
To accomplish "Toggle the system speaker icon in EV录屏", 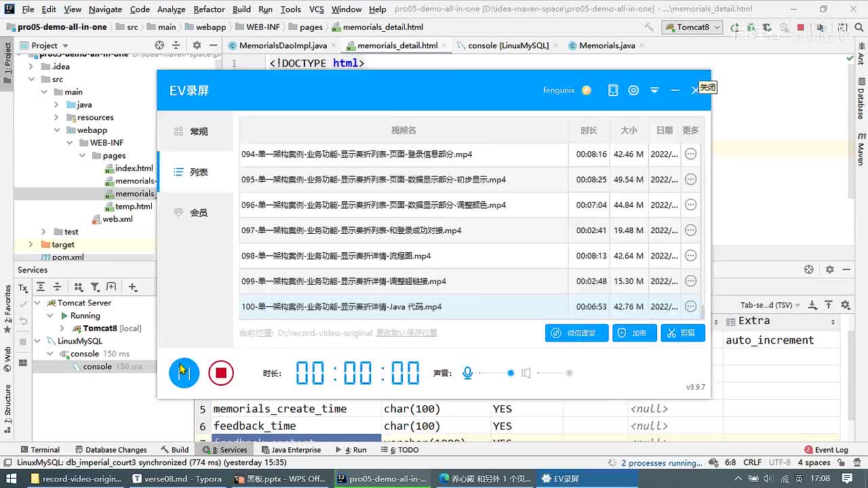I will coord(526,373).
